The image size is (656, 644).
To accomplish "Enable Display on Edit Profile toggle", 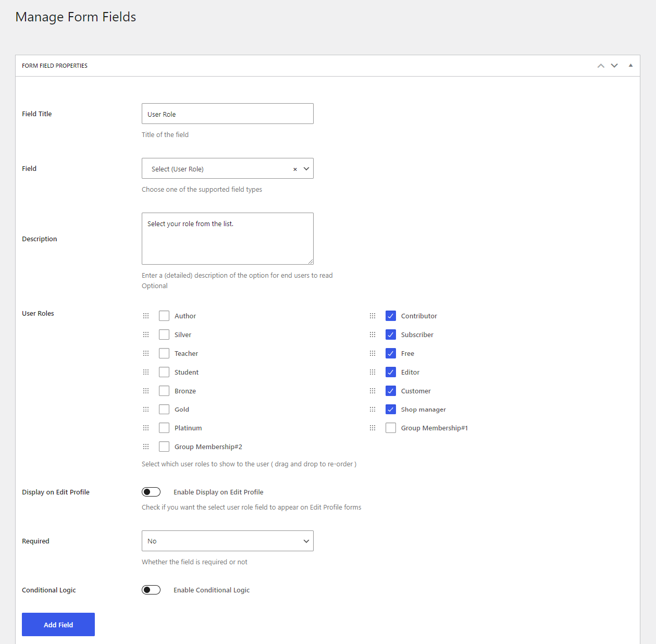I will pos(151,491).
